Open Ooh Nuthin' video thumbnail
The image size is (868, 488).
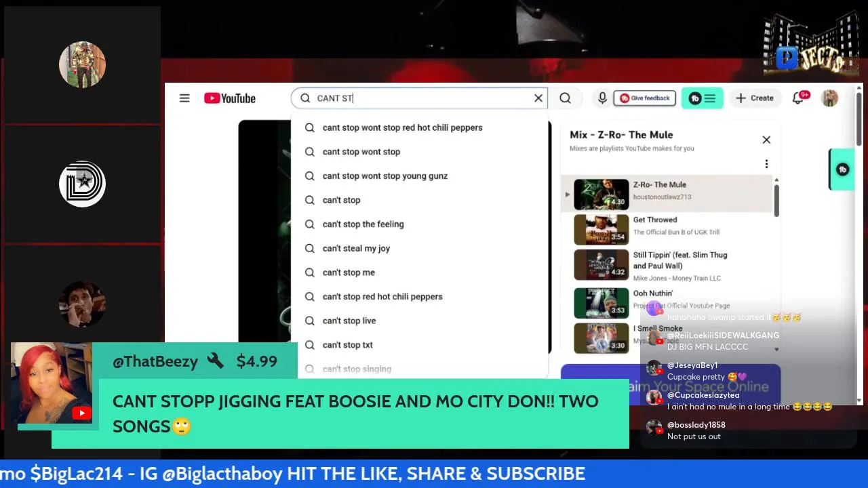[x=601, y=302]
